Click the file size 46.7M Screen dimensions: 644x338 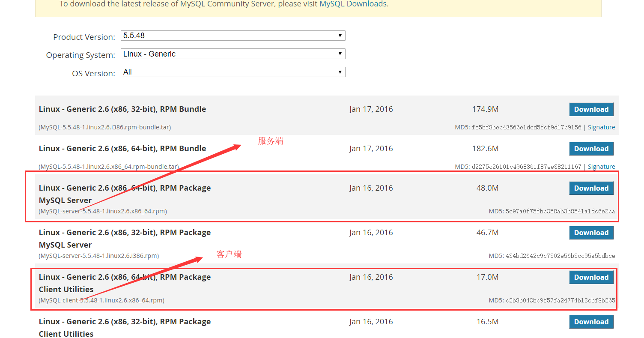click(x=487, y=233)
